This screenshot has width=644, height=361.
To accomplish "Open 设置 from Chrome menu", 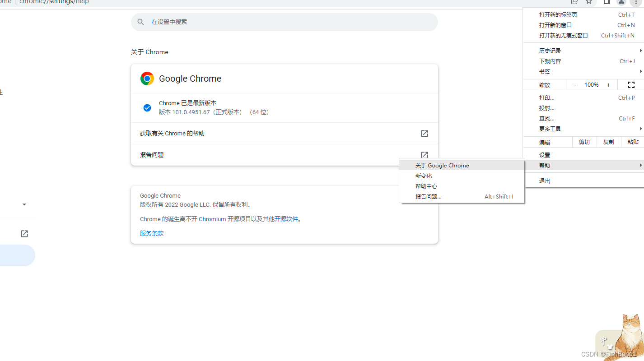I will pyautogui.click(x=583, y=155).
